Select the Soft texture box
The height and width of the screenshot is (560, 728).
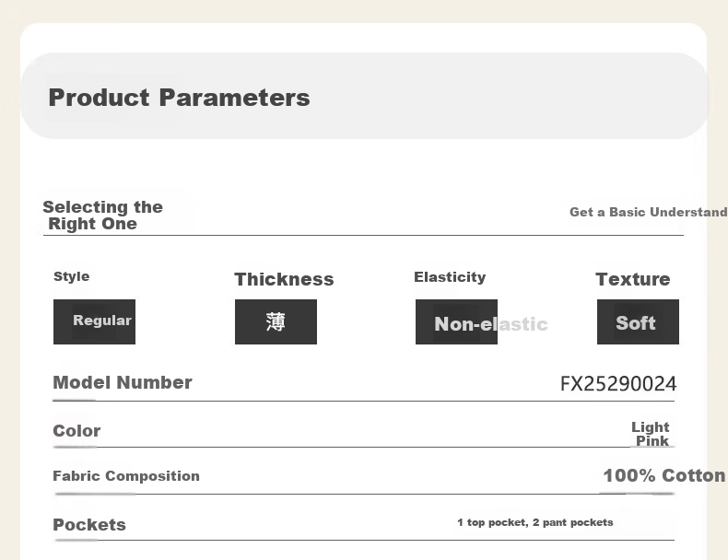tap(638, 321)
